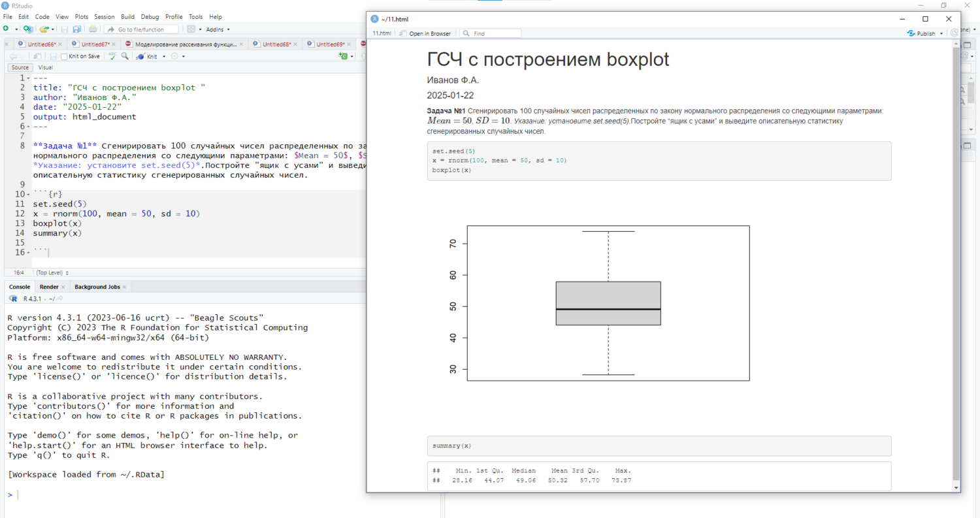Click the Open File folder icon
980x518 pixels.
(x=44, y=29)
